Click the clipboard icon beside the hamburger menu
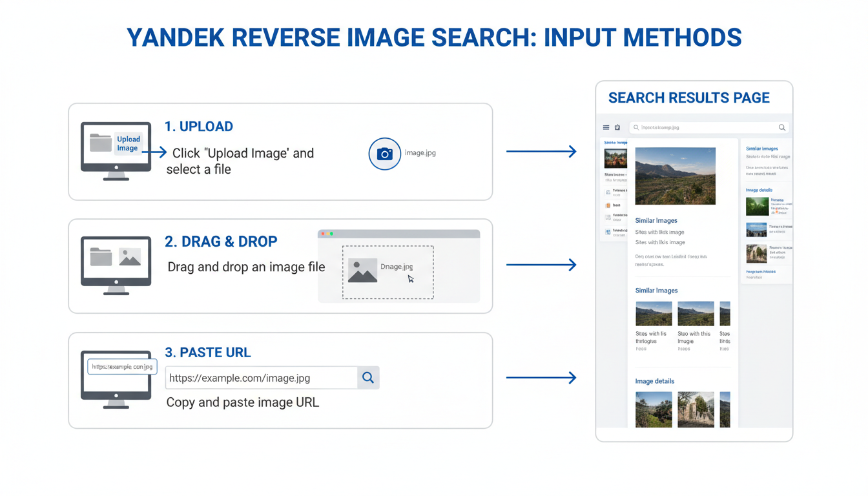 pos(617,127)
